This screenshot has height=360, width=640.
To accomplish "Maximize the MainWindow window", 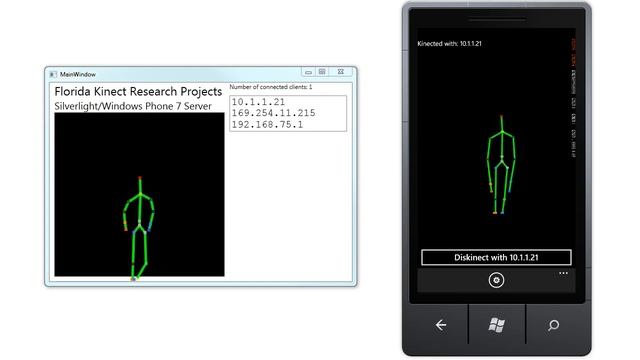I will coord(322,72).
